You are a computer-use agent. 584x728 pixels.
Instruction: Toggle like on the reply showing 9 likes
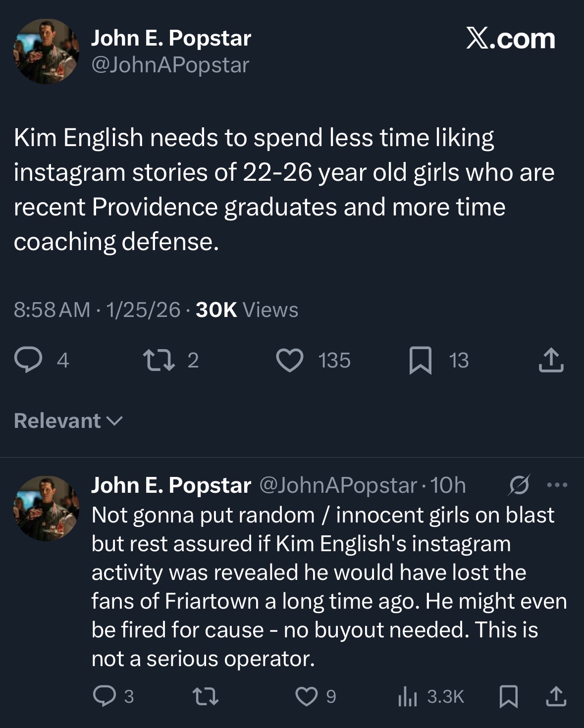306,696
